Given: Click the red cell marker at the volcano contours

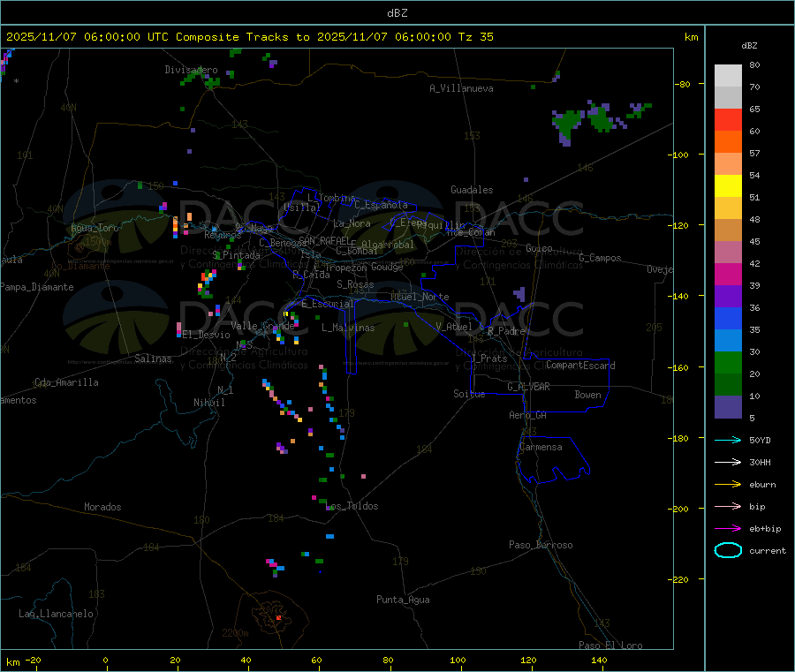Looking at the screenshot, I should coord(278,618).
